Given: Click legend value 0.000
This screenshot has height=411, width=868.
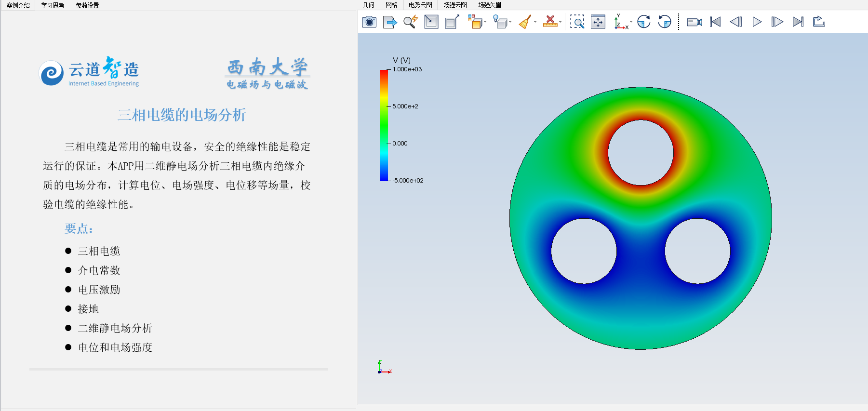Looking at the screenshot, I should tap(400, 144).
